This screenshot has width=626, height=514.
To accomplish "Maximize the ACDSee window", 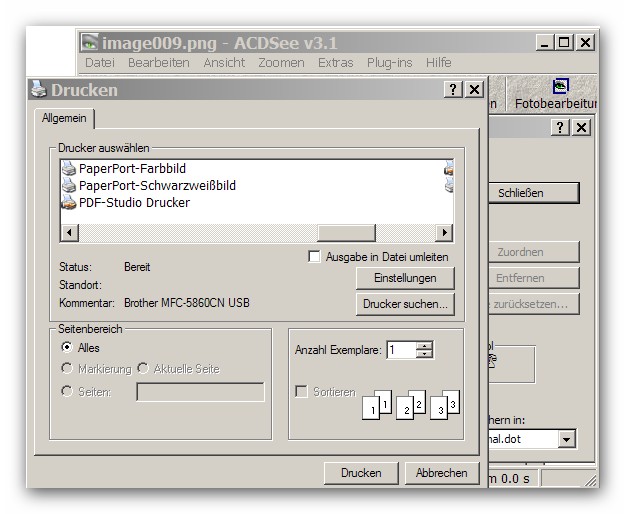I will 564,42.
